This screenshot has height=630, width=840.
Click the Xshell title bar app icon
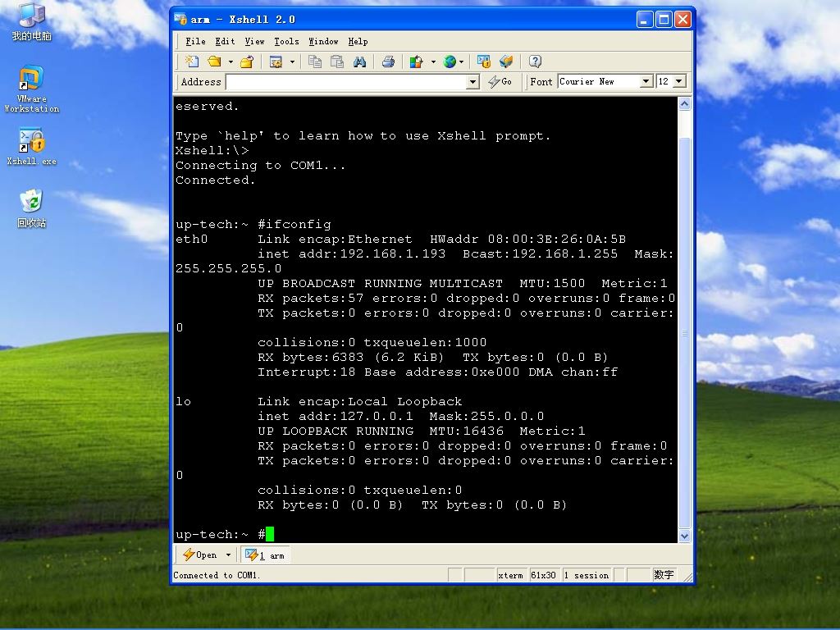pyautogui.click(x=180, y=20)
